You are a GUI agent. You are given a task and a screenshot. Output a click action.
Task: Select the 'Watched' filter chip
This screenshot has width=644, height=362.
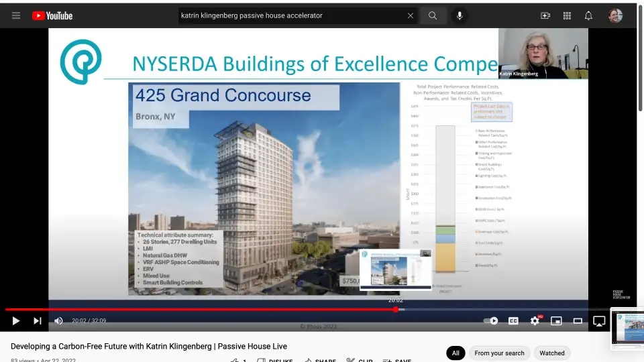[x=552, y=353]
